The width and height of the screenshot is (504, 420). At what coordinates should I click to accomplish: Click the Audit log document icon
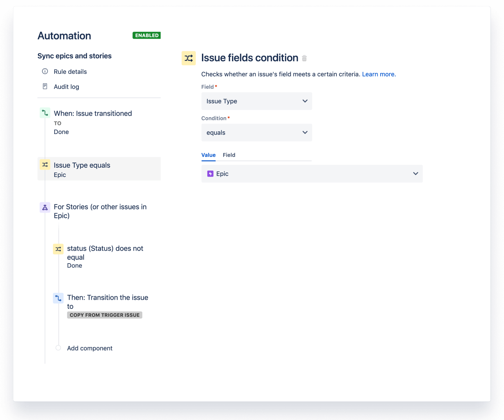pyautogui.click(x=45, y=86)
